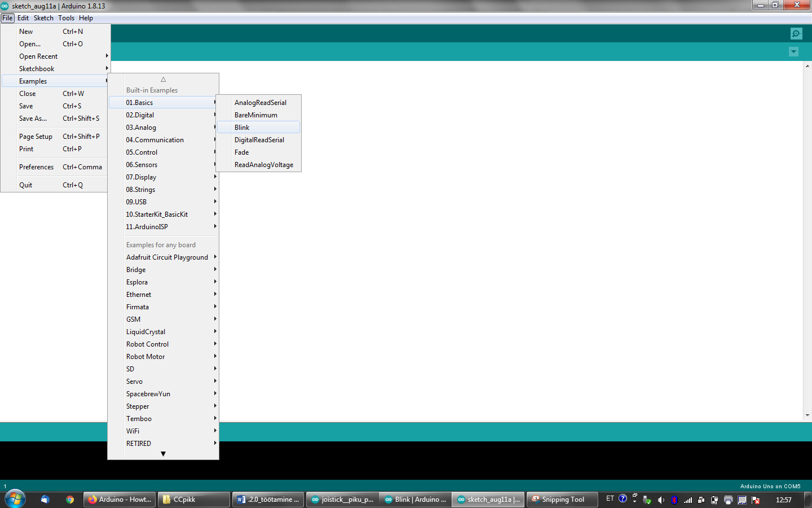
Task: Open the Sketchbook submenu
Action: (37, 69)
